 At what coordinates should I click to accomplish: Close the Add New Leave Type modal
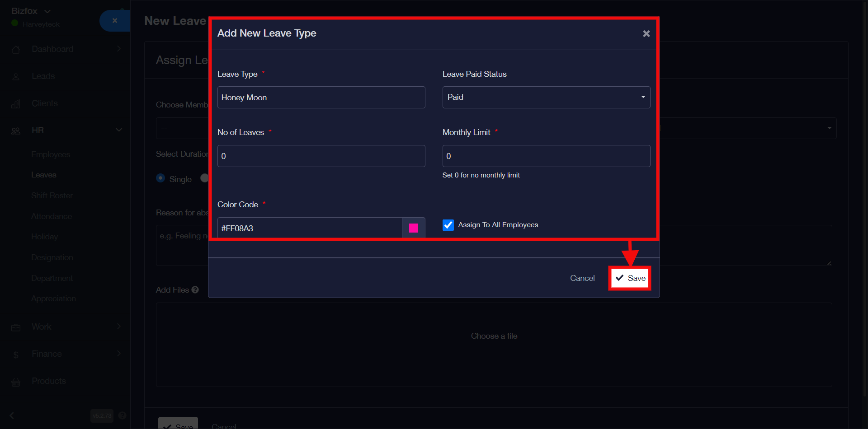click(x=646, y=34)
